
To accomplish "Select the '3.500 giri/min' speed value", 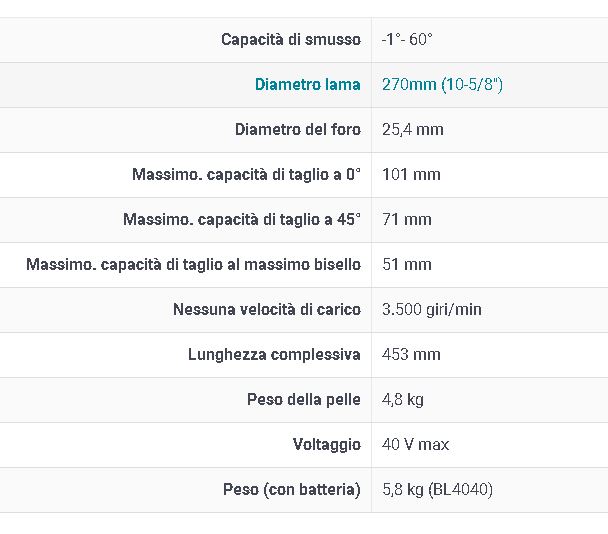I will [x=432, y=309].
